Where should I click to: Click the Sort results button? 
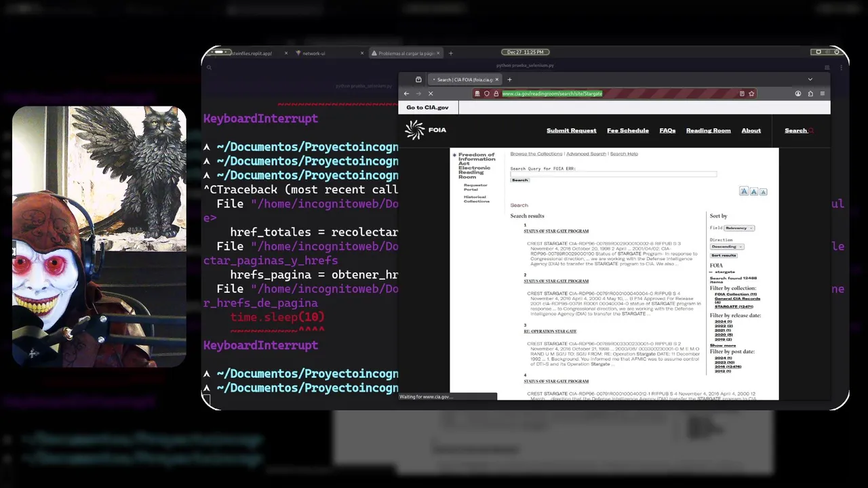tap(724, 256)
